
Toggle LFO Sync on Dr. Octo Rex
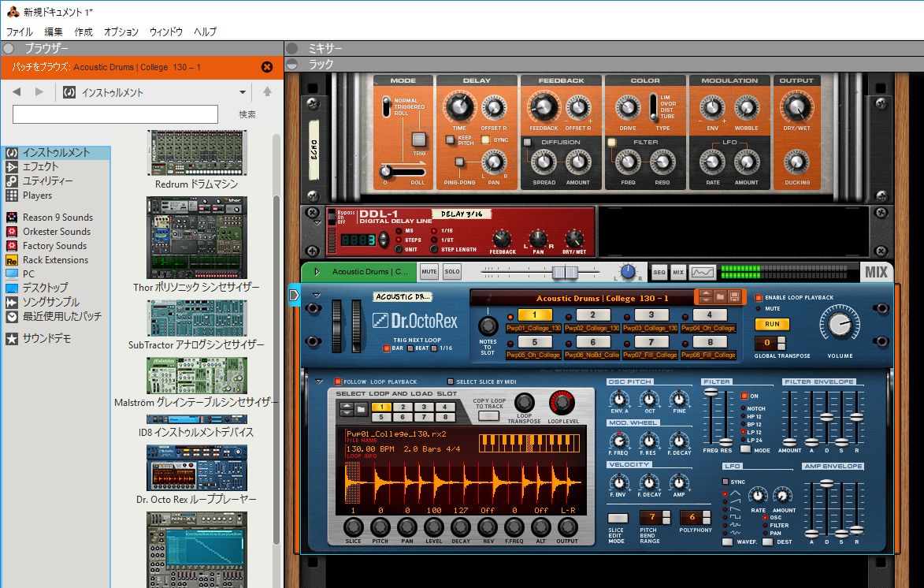pyautogui.click(x=725, y=482)
